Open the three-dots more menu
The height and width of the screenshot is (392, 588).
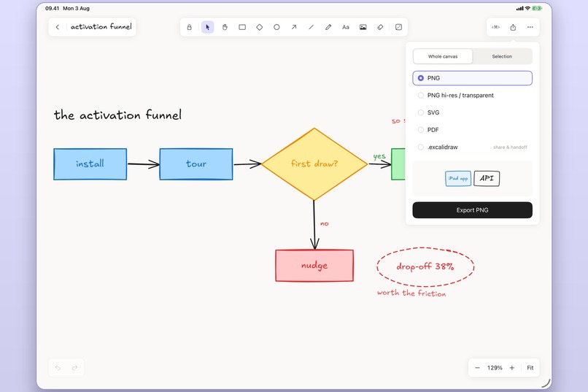pyautogui.click(x=530, y=27)
